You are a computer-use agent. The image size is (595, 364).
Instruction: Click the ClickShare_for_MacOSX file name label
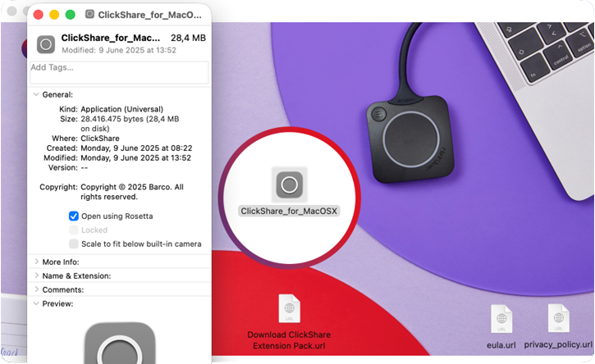tap(289, 212)
